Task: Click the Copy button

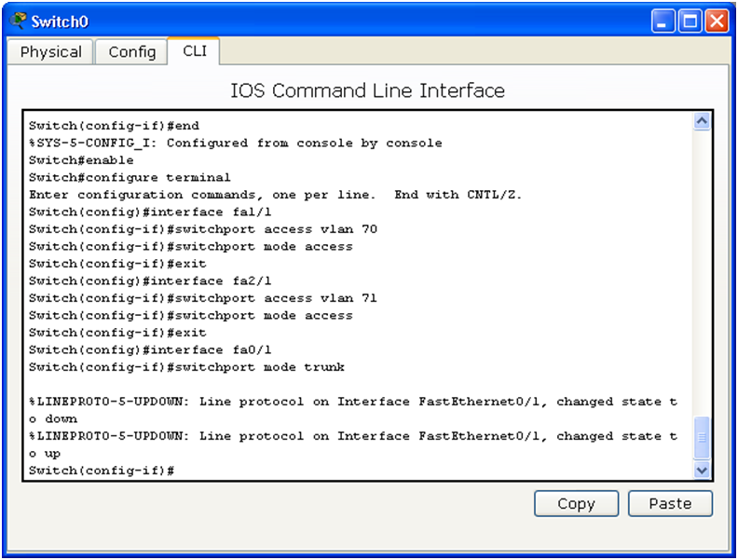Action: coord(576,503)
